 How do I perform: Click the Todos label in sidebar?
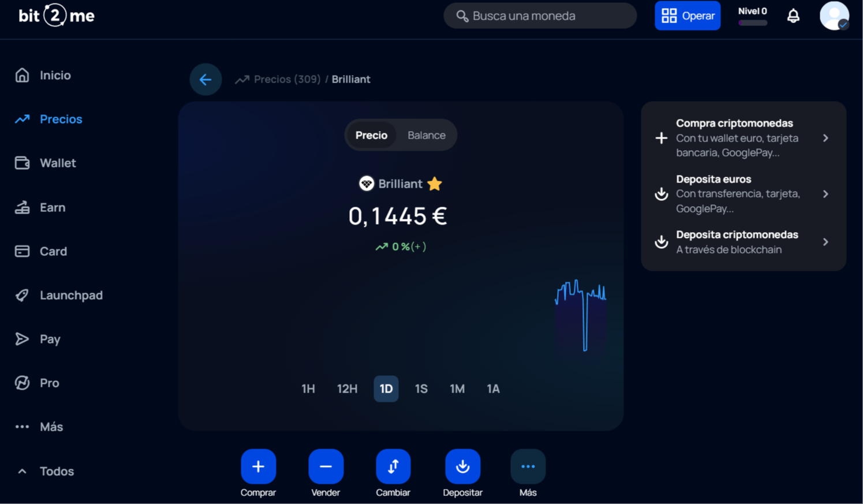pos(57,471)
